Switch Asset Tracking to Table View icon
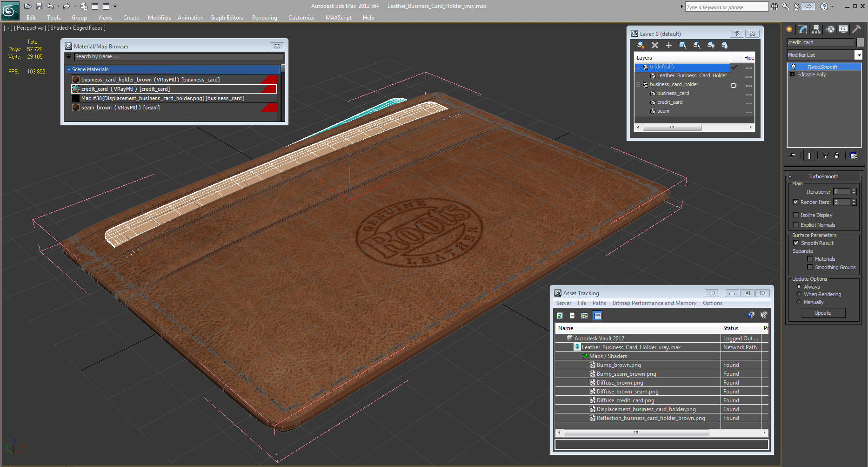The height and width of the screenshot is (467, 868). 598,316
